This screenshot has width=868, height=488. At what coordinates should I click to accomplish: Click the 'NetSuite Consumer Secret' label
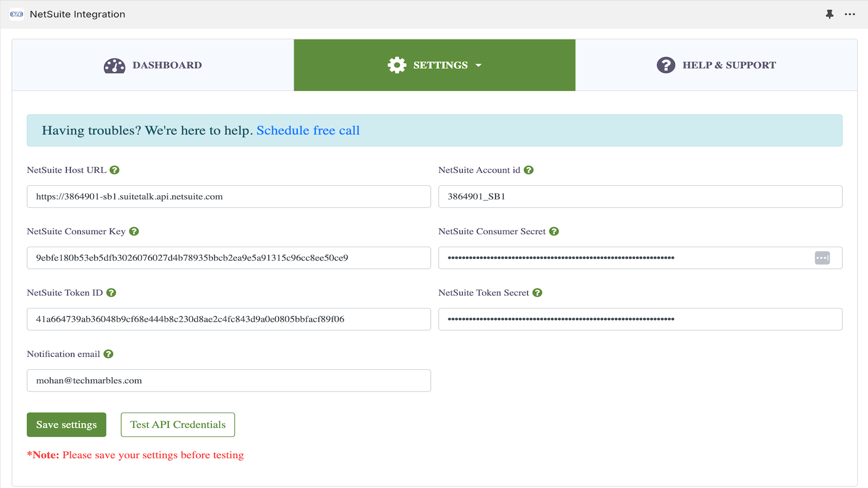(x=492, y=232)
